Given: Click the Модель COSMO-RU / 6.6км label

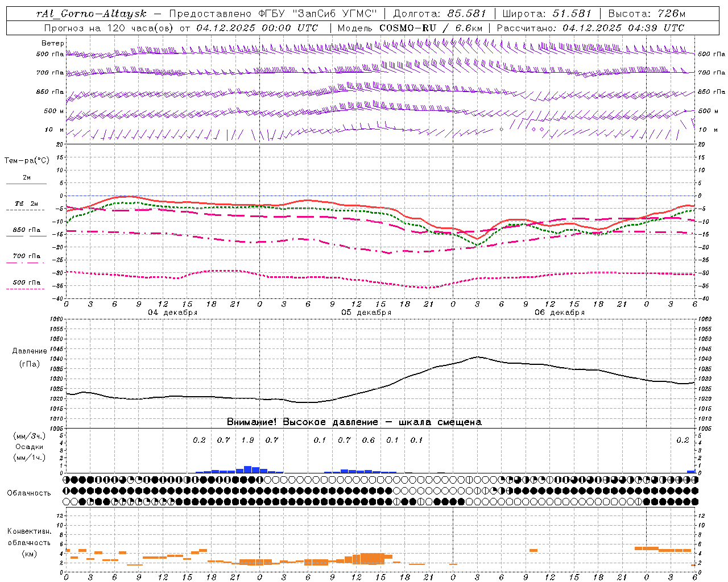Looking at the screenshot, I should [410, 28].
